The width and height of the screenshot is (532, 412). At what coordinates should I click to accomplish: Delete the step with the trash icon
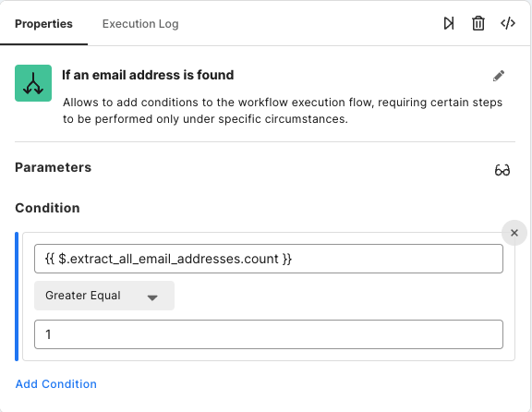pos(478,23)
